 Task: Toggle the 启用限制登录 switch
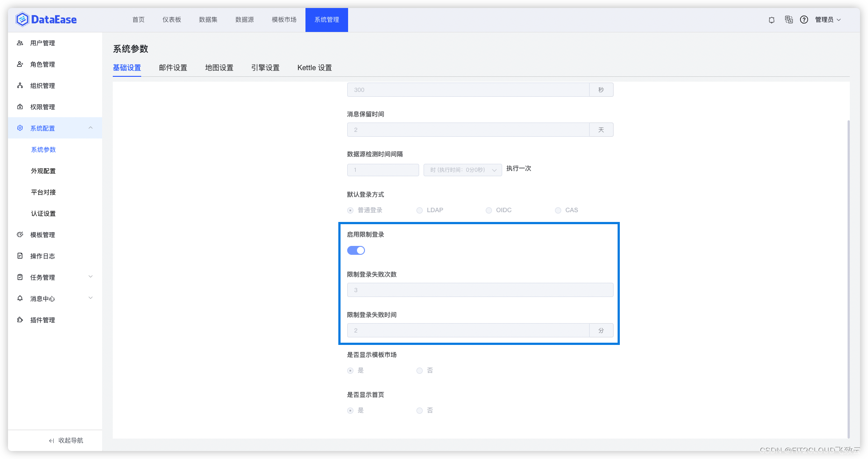[356, 250]
